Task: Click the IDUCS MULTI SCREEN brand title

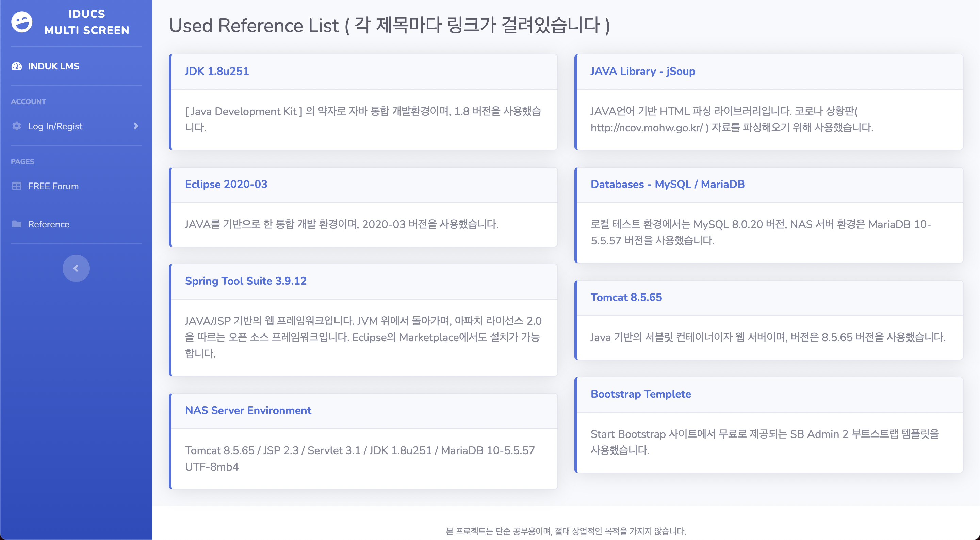Action: tap(87, 22)
